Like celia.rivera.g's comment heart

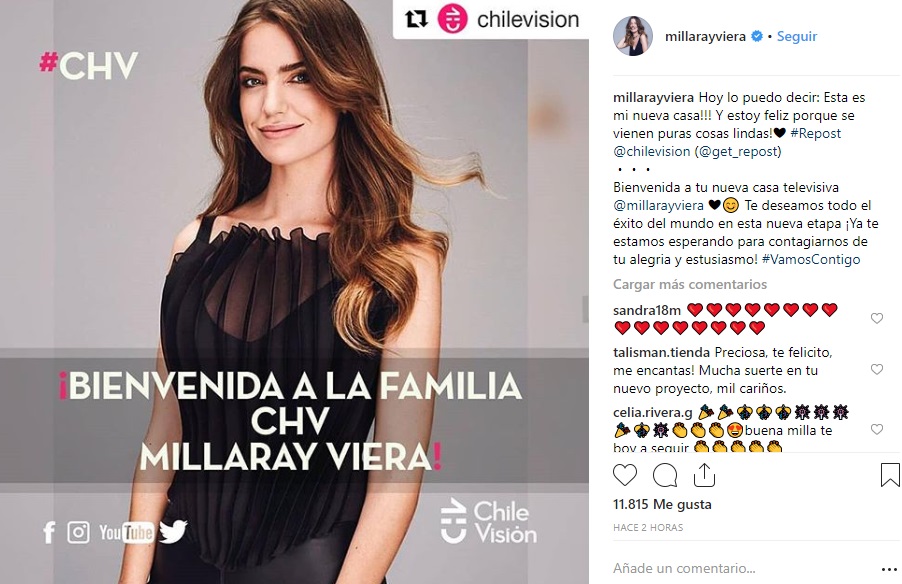tap(877, 429)
